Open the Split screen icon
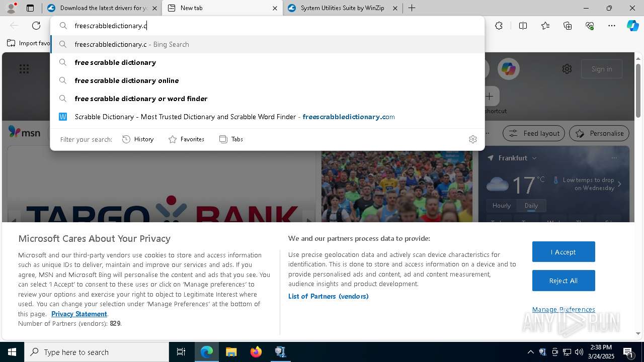 [523, 26]
